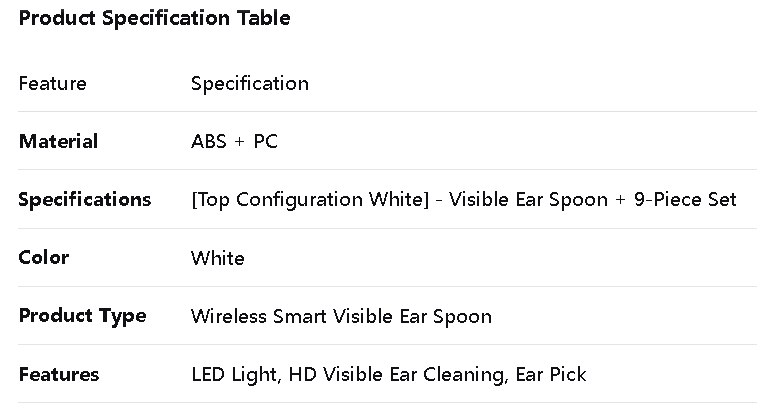Click the Feature column header
The image size is (770, 411).
pyautogui.click(x=52, y=83)
